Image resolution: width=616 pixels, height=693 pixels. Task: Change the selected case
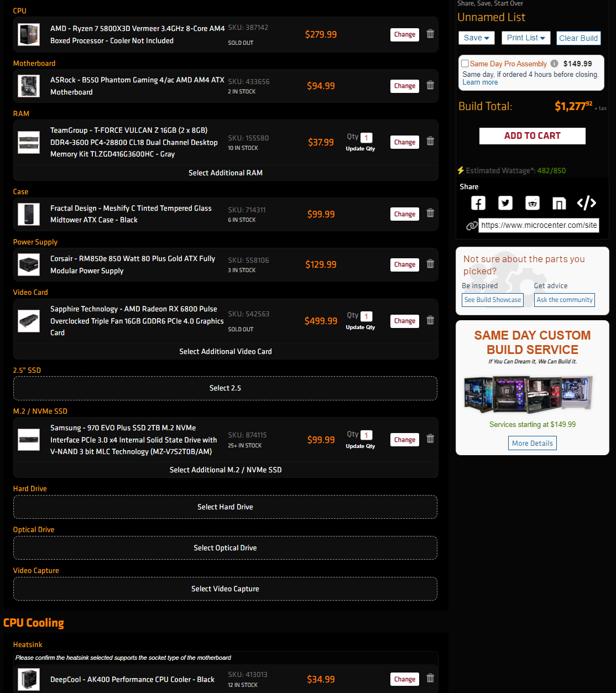[x=405, y=214]
